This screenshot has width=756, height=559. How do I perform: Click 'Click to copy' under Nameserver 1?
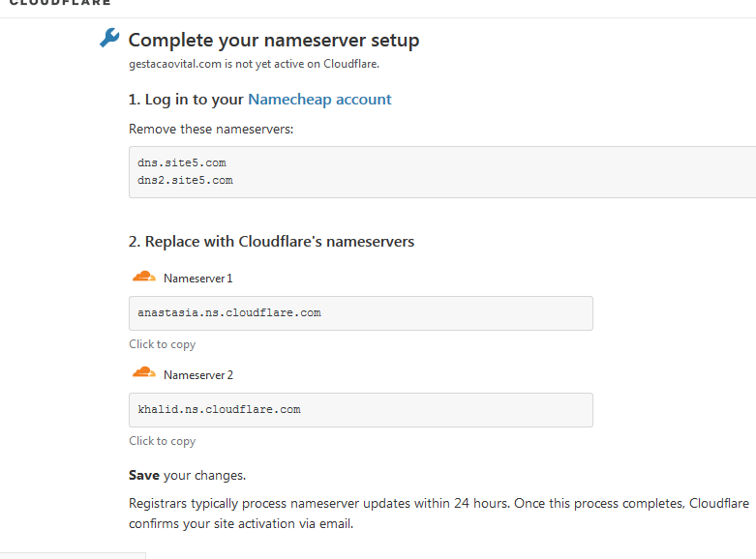point(162,344)
